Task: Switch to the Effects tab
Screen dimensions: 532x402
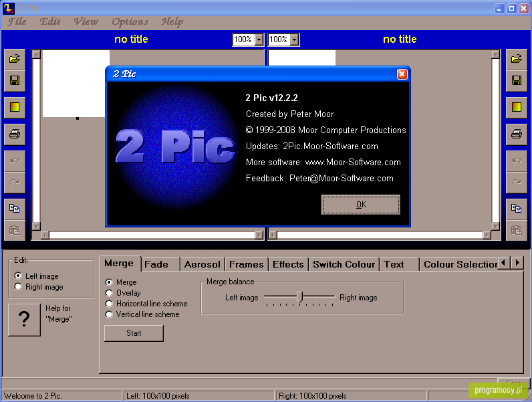Action: [289, 264]
